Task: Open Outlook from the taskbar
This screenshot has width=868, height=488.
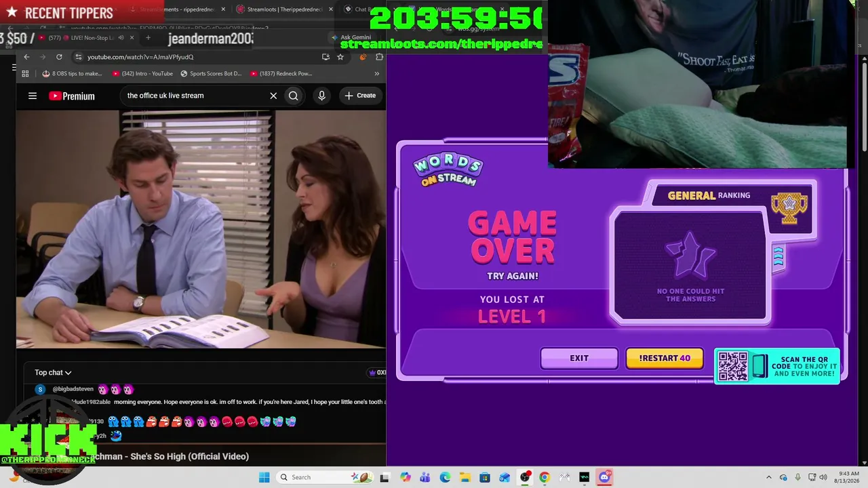Action: click(505, 477)
